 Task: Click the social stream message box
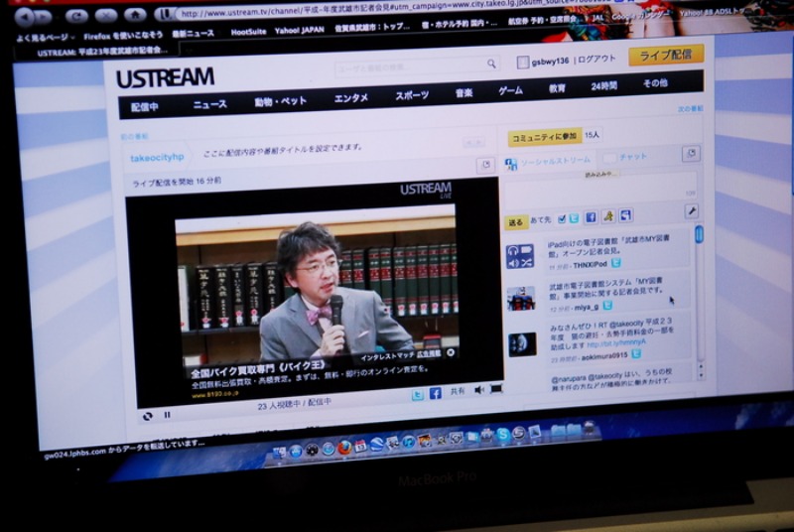coord(600,192)
